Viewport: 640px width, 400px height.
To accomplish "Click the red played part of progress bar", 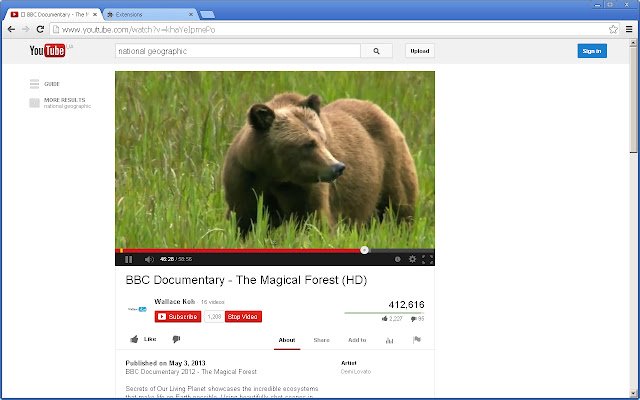I will (x=240, y=251).
